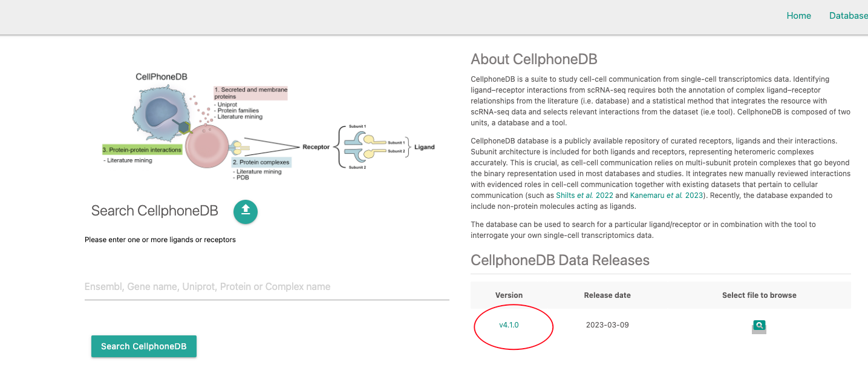Click the About CellphoneDB heading

pos(534,59)
